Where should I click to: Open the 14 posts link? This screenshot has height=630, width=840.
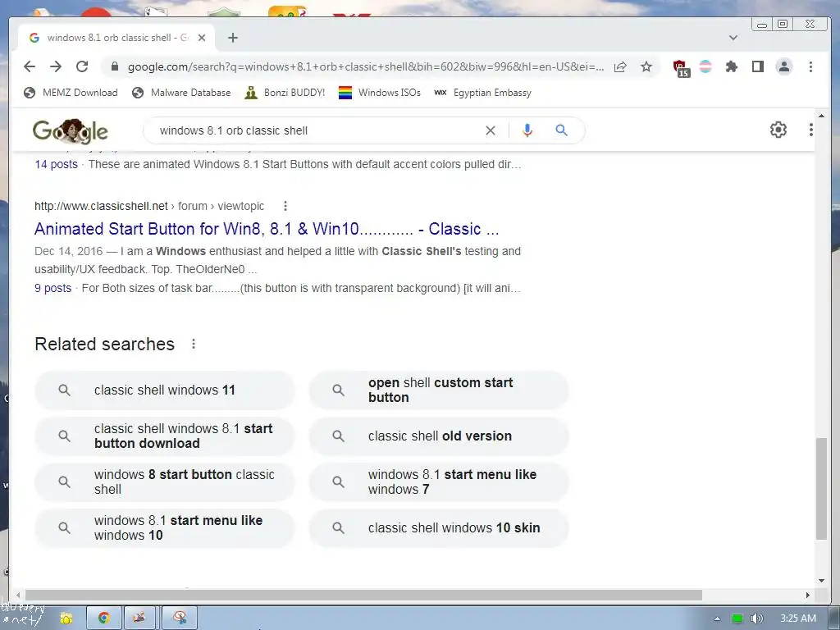point(57,164)
